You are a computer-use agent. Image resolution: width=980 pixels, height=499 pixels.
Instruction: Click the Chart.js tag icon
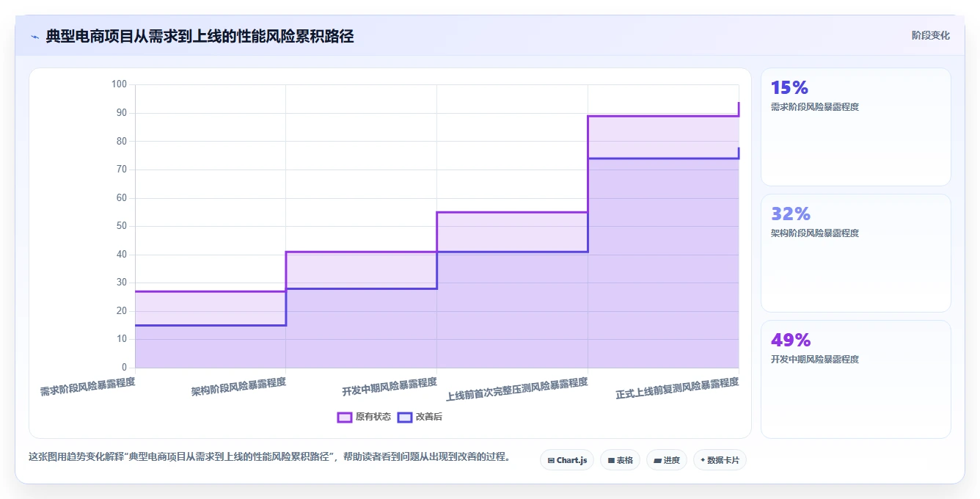[551, 461]
